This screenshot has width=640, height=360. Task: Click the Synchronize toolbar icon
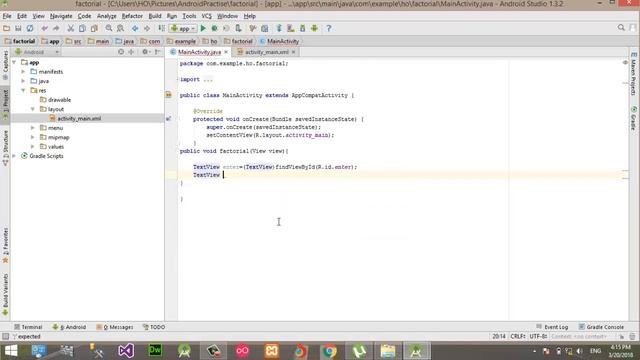coord(30,28)
